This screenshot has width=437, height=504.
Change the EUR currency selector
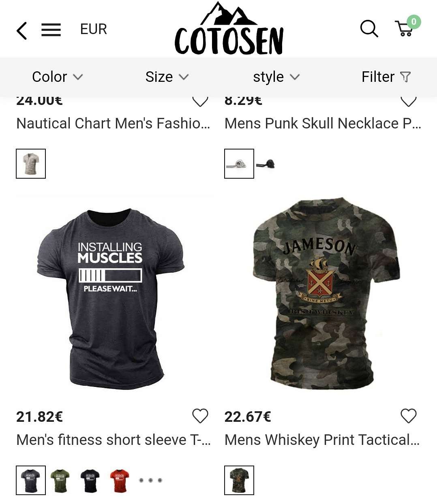[x=94, y=29]
